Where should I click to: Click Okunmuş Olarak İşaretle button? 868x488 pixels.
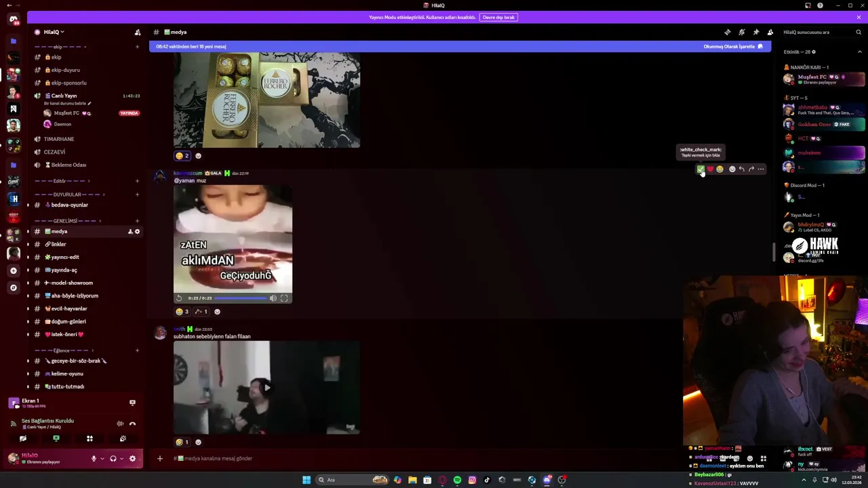tap(733, 46)
